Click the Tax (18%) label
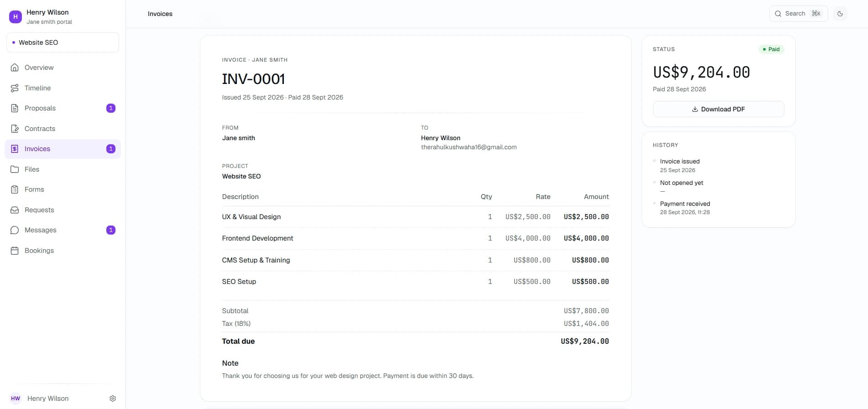 pyautogui.click(x=236, y=324)
